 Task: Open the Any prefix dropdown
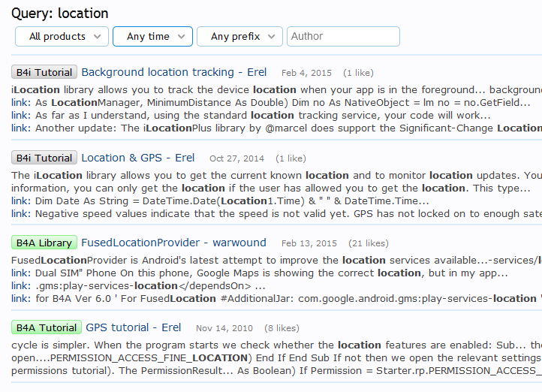[x=240, y=36]
